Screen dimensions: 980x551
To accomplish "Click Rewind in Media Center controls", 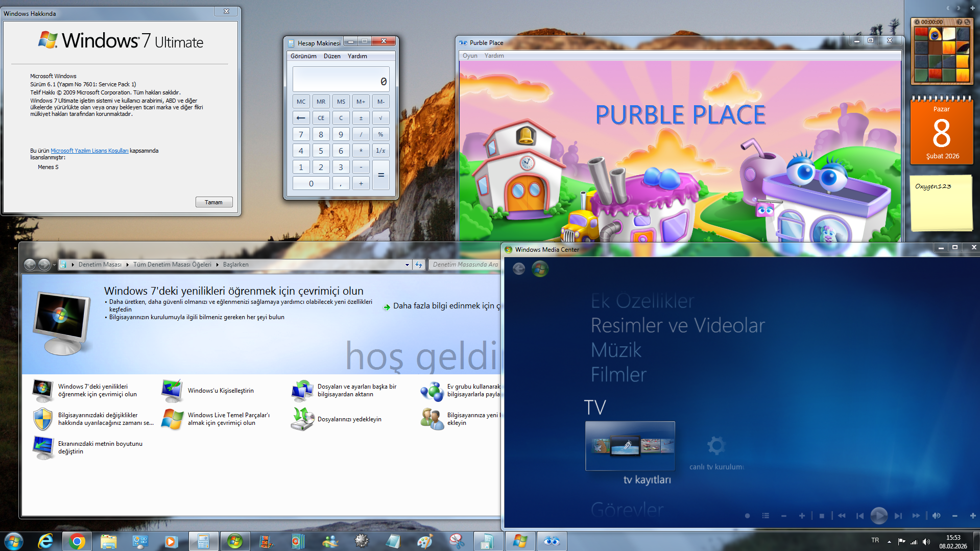I will coord(842,516).
